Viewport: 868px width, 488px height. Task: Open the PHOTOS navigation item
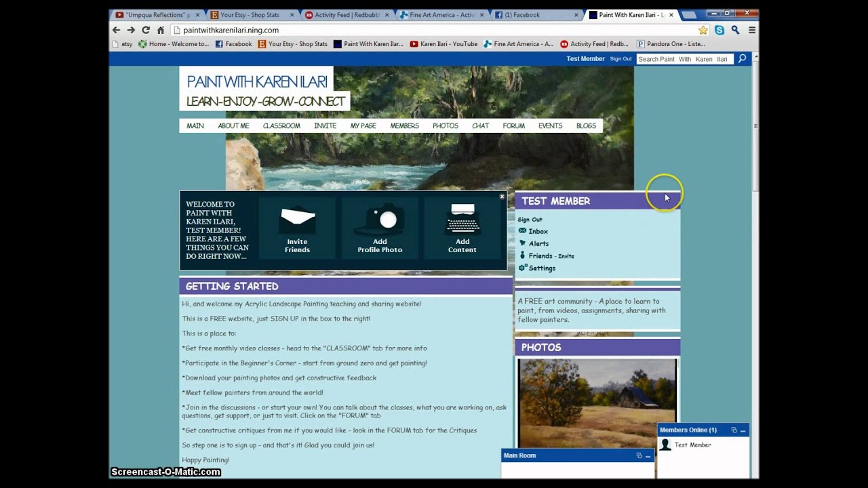(x=446, y=126)
